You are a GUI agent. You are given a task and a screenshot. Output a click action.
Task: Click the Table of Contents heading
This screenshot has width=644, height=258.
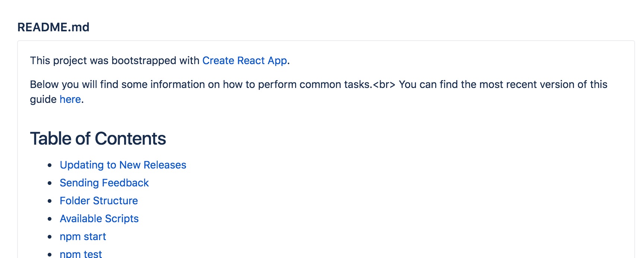click(x=98, y=139)
